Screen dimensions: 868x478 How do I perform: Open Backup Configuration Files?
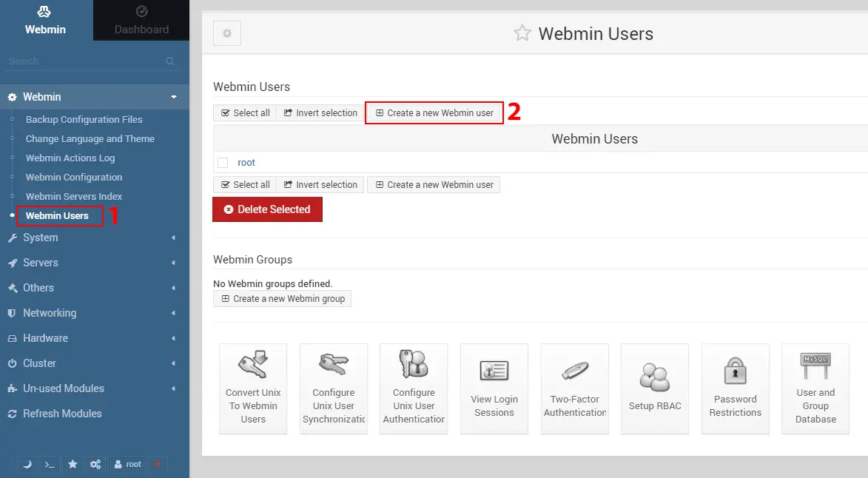[84, 120]
